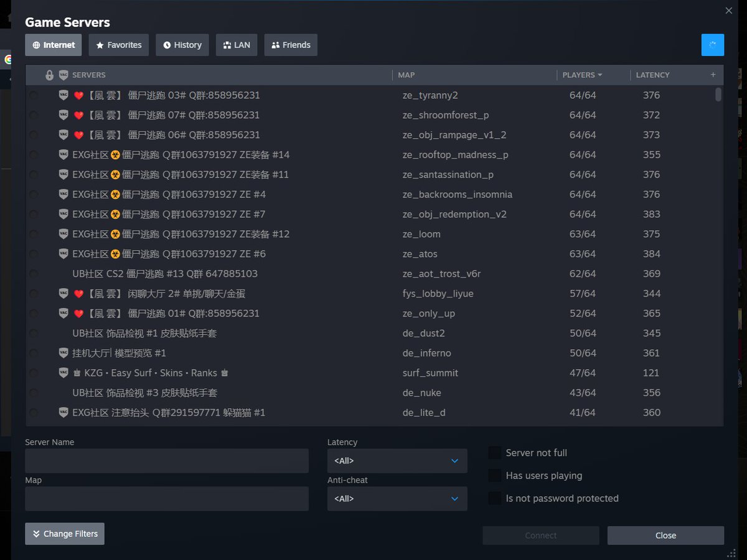Click player count 47/64
This screenshot has height=560, width=747.
[x=583, y=373]
